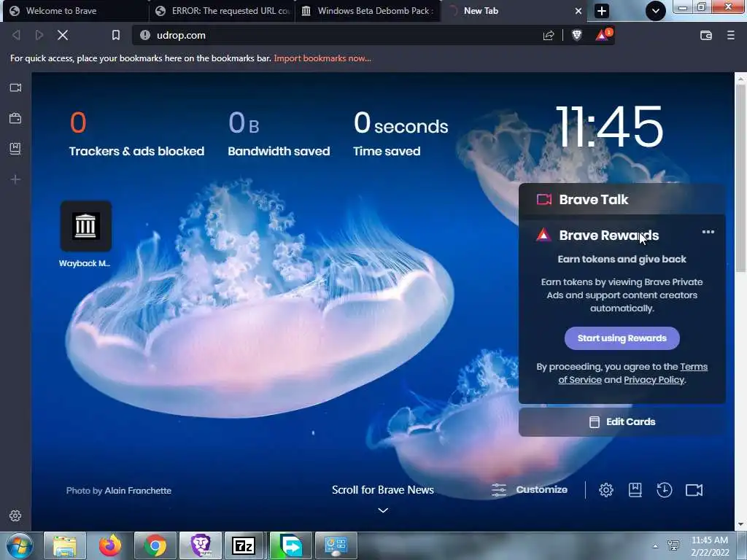The width and height of the screenshot is (747, 560).
Task: Open Brave Talk from the left sidebar
Action: click(15, 87)
